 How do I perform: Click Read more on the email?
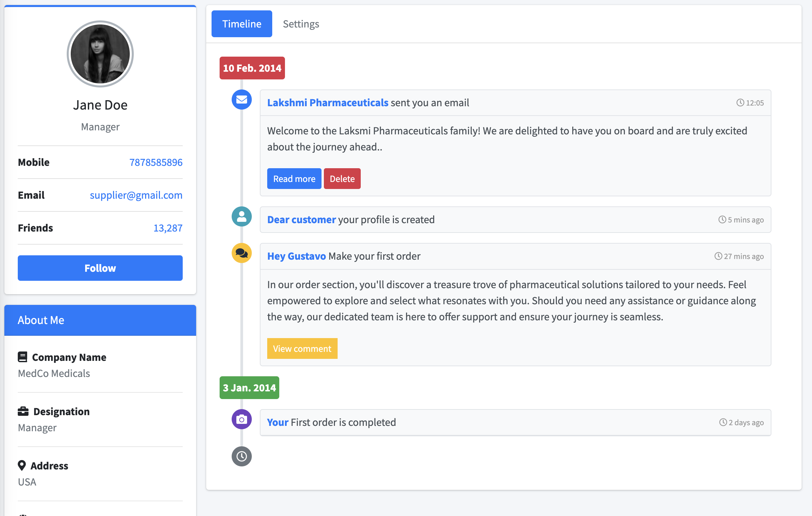click(x=294, y=179)
